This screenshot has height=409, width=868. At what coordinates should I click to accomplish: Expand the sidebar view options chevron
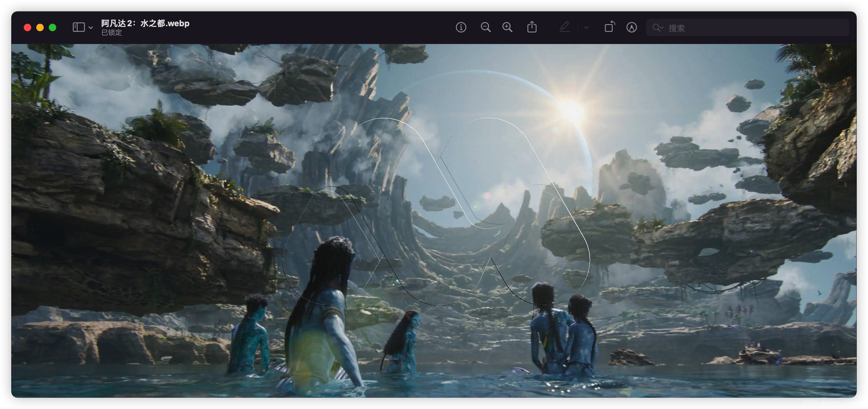click(x=91, y=27)
